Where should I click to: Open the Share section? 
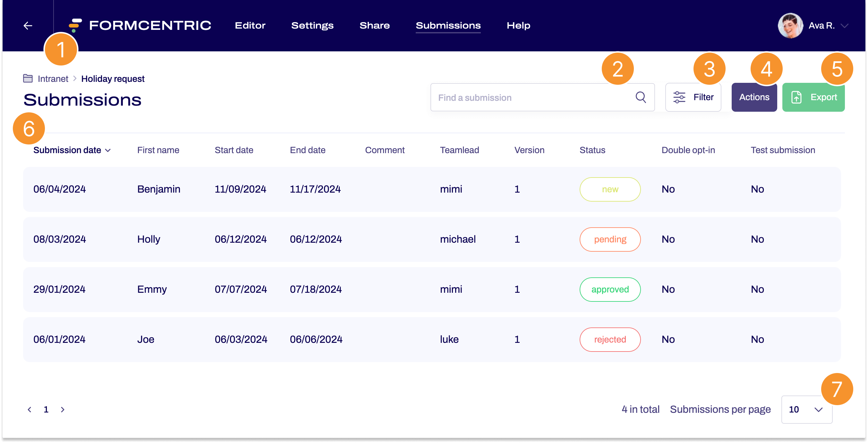[x=375, y=25]
